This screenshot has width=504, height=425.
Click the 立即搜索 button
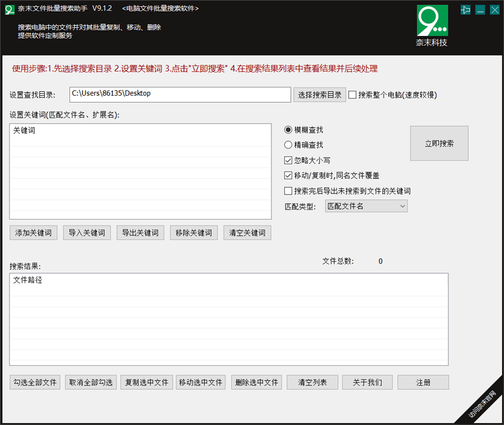pyautogui.click(x=439, y=144)
